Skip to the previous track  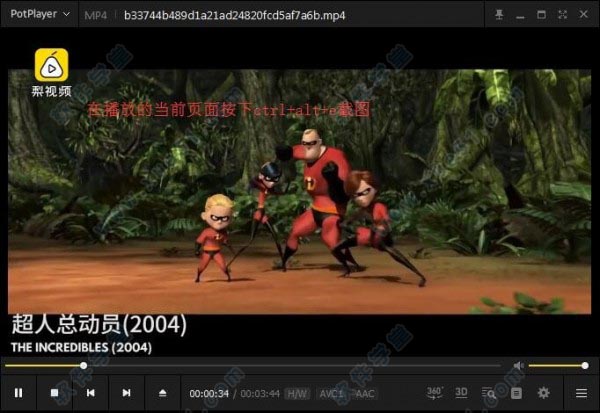(90, 393)
